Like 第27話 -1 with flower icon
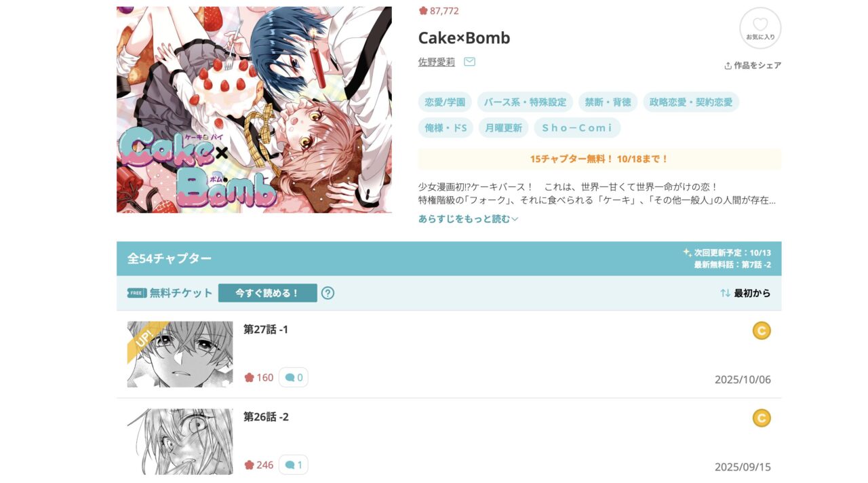Image resolution: width=868 pixels, height=483 pixels. [249, 377]
